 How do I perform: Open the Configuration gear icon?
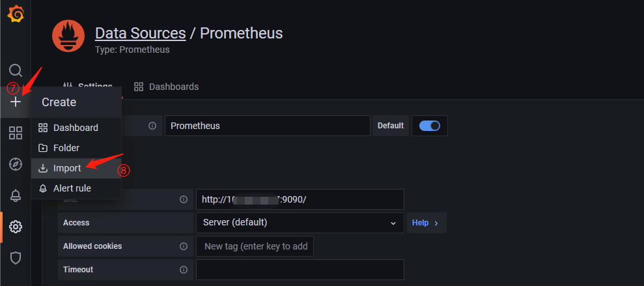[x=16, y=227]
